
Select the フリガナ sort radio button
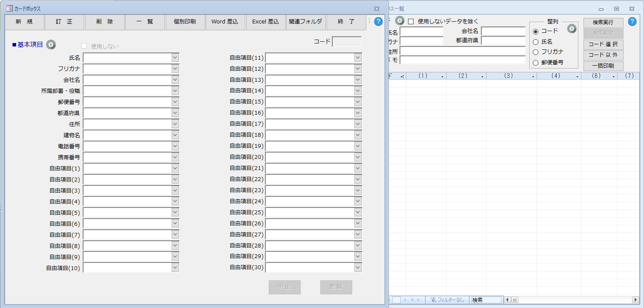point(536,52)
